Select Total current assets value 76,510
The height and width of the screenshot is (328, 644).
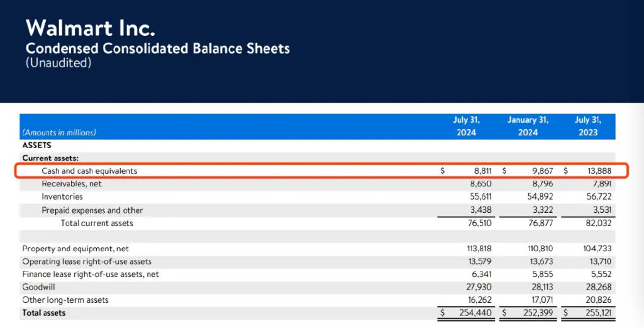tap(480, 223)
